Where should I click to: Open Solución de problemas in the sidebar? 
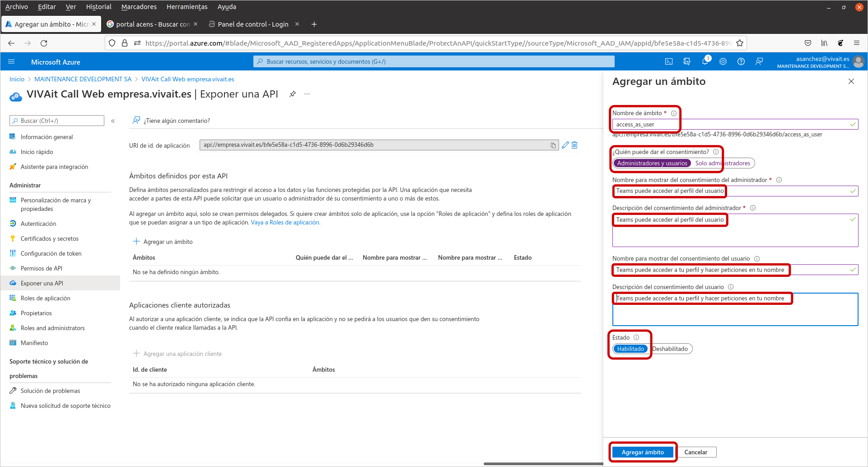50,391
